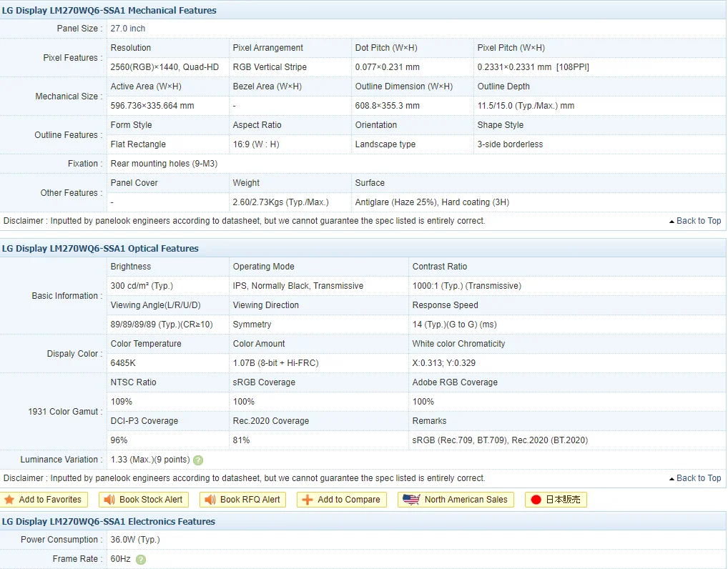Click the Electronics Features section heading

click(109, 521)
